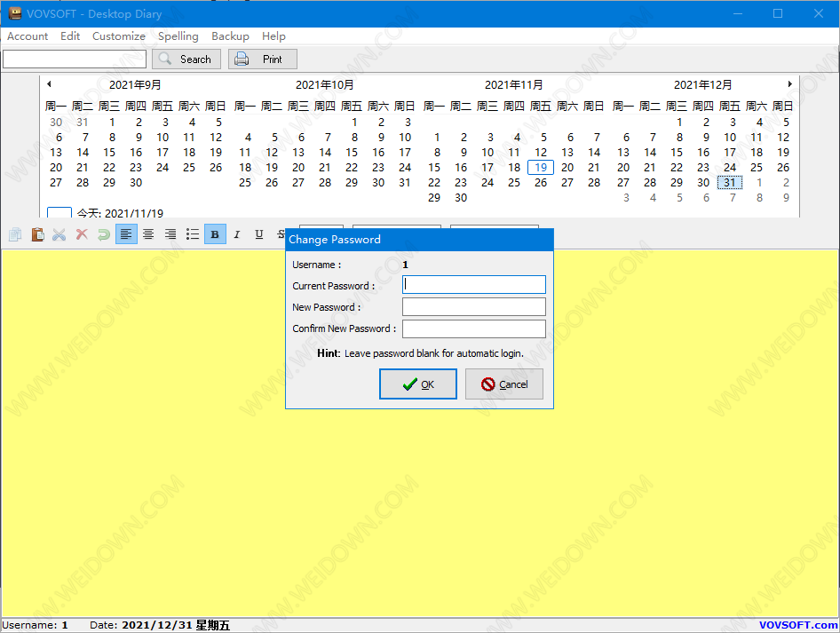Click the 2021年9月 month header
This screenshot has height=633, width=840.
pos(135,84)
